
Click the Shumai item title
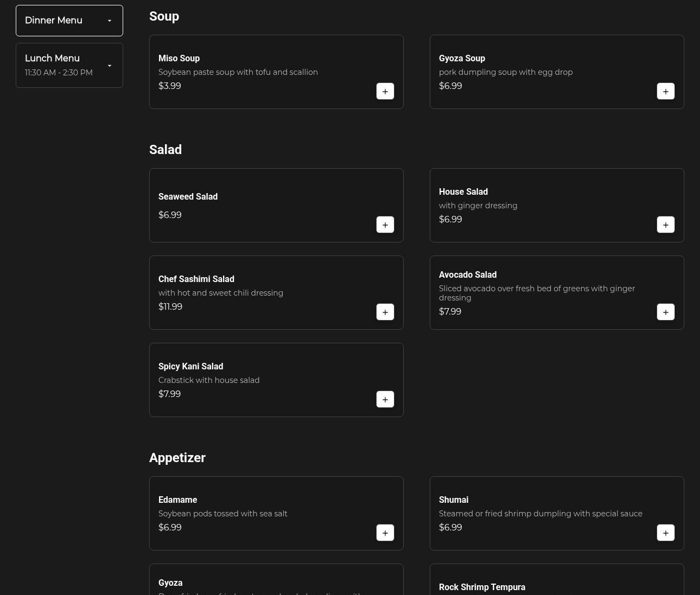click(x=454, y=500)
